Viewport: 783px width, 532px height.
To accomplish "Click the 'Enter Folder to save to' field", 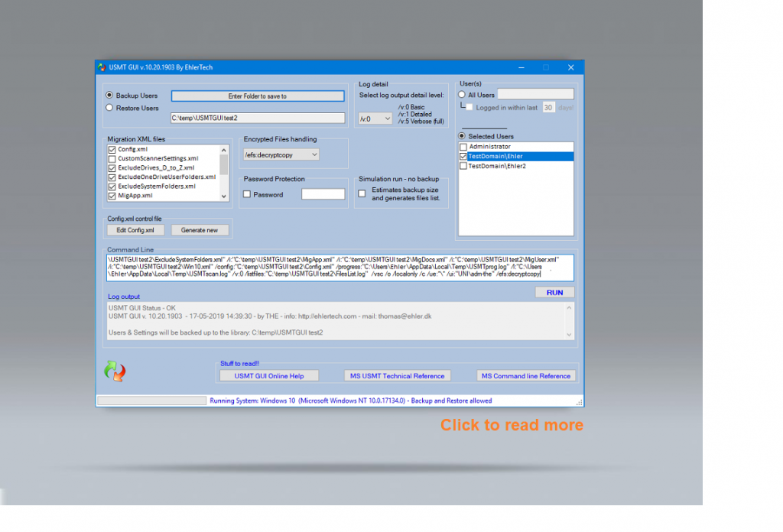I will 257,95.
